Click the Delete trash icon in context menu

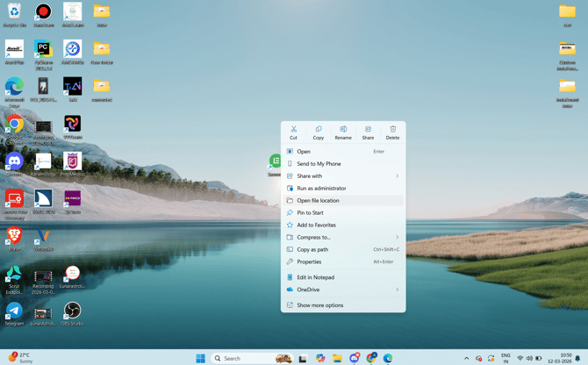(x=392, y=129)
